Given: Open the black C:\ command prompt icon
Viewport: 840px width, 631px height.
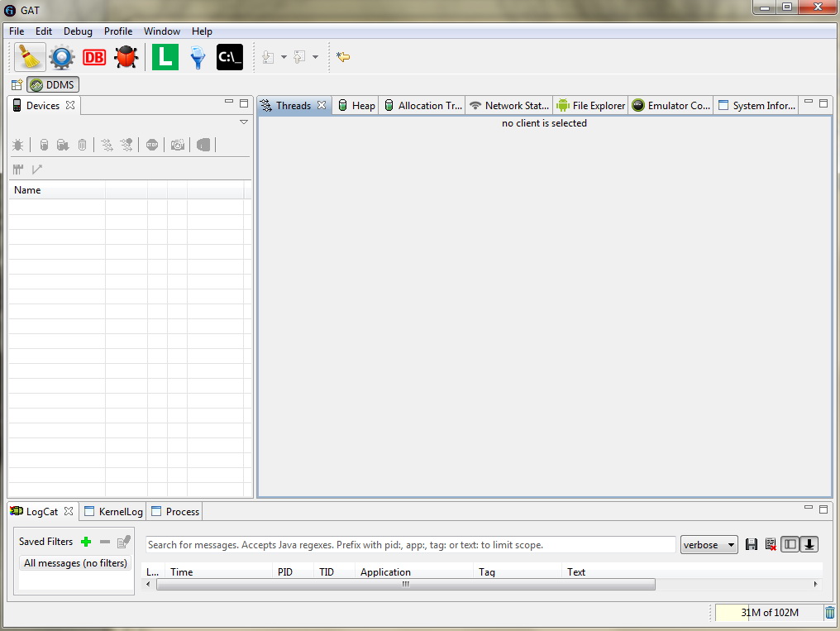Looking at the screenshot, I should (x=230, y=57).
